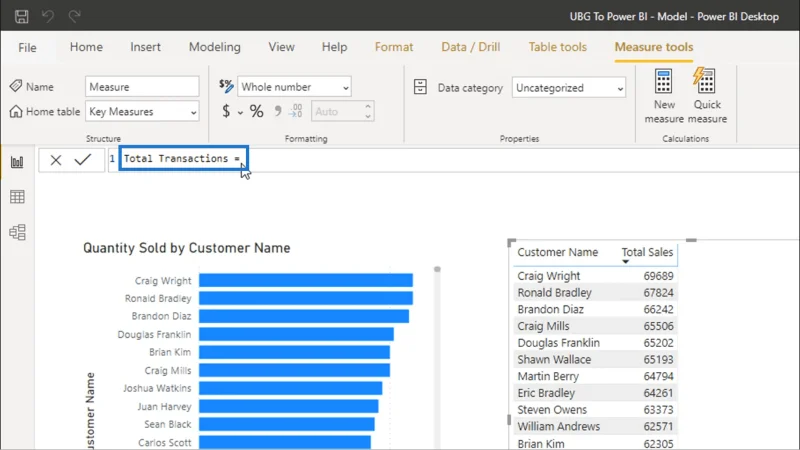
Task: Click the Home table house icon
Action: (16, 111)
